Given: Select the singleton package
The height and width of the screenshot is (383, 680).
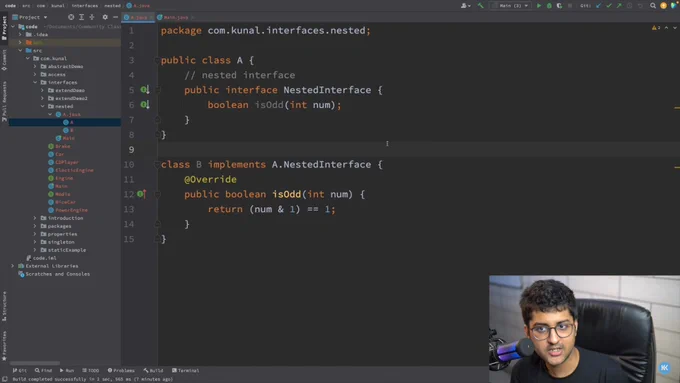Looking at the screenshot, I should 58,242.
